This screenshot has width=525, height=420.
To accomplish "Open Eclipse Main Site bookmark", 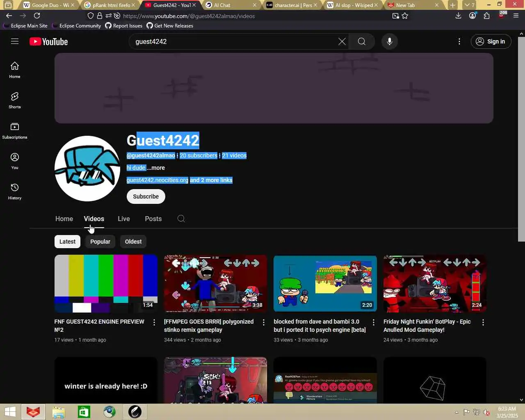I will (25, 25).
